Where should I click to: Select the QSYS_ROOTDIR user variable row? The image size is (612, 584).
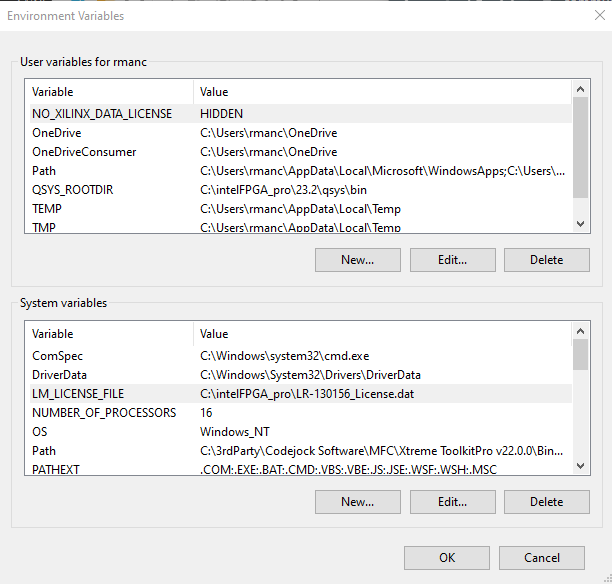(x=72, y=190)
